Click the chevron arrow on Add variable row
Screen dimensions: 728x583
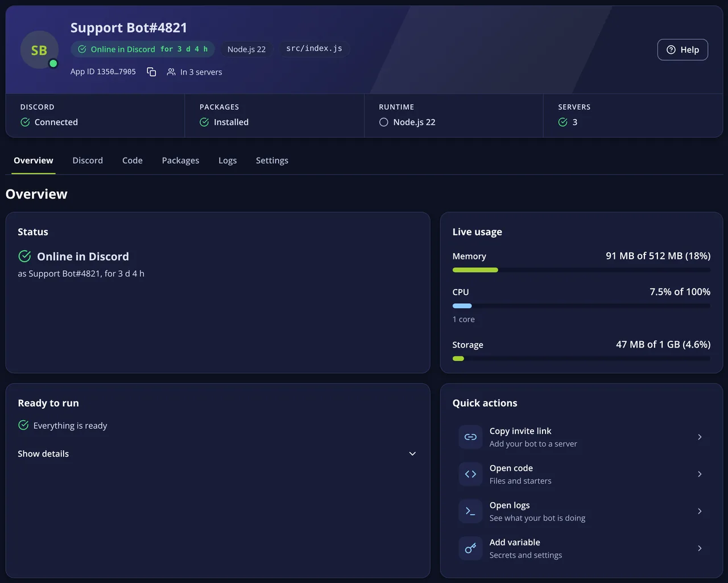coord(700,548)
